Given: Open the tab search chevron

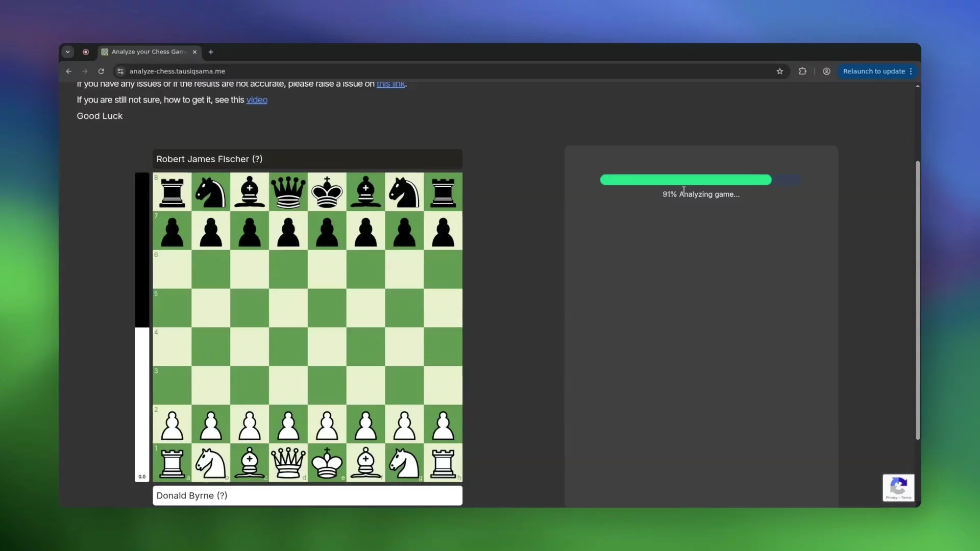Looking at the screenshot, I should pos(68,52).
